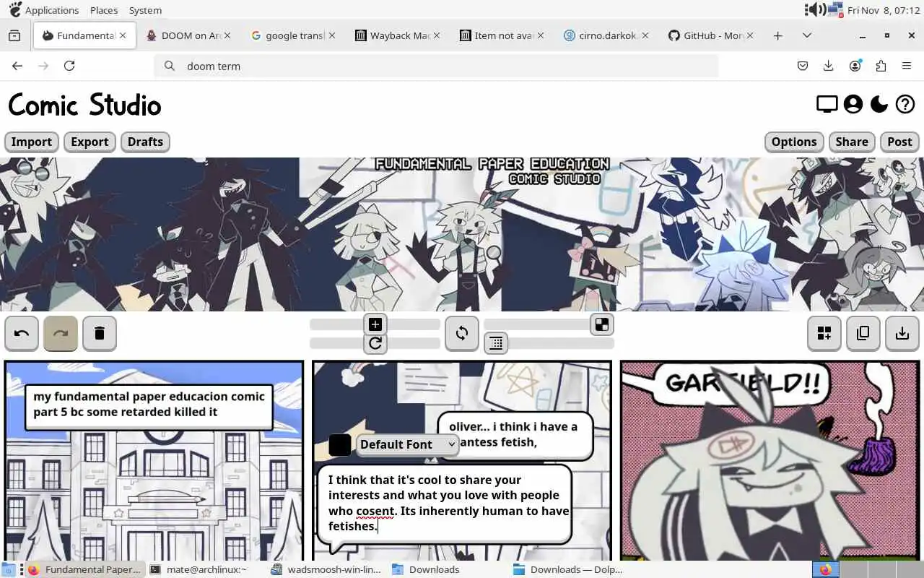Click the network status tray icon
Viewport: 924px width, 578px height.
pos(837,9)
